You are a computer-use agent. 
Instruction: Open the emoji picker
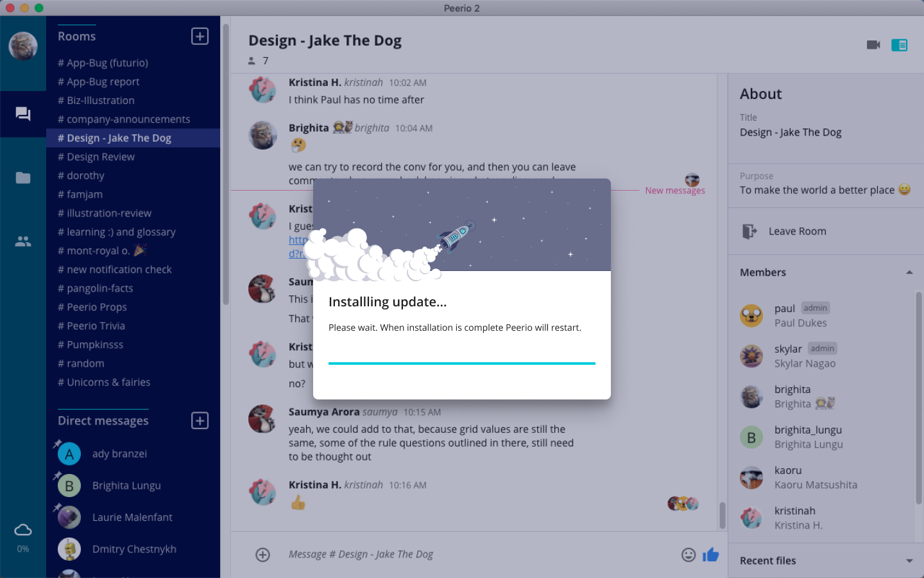[x=689, y=555]
